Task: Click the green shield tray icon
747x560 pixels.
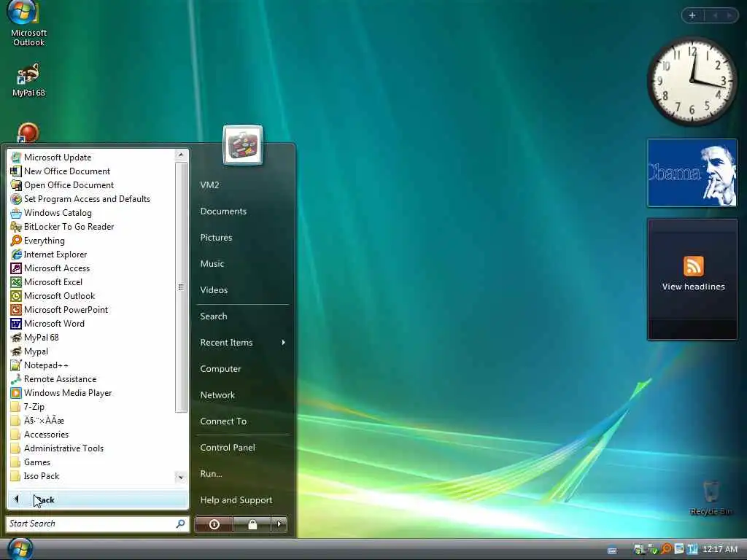Action: tap(653, 550)
